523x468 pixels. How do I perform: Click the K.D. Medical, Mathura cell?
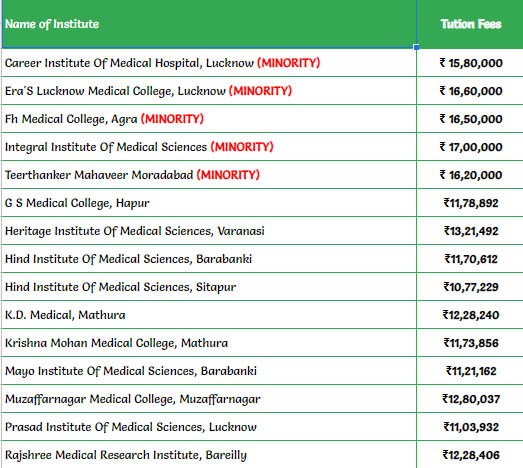click(209, 315)
